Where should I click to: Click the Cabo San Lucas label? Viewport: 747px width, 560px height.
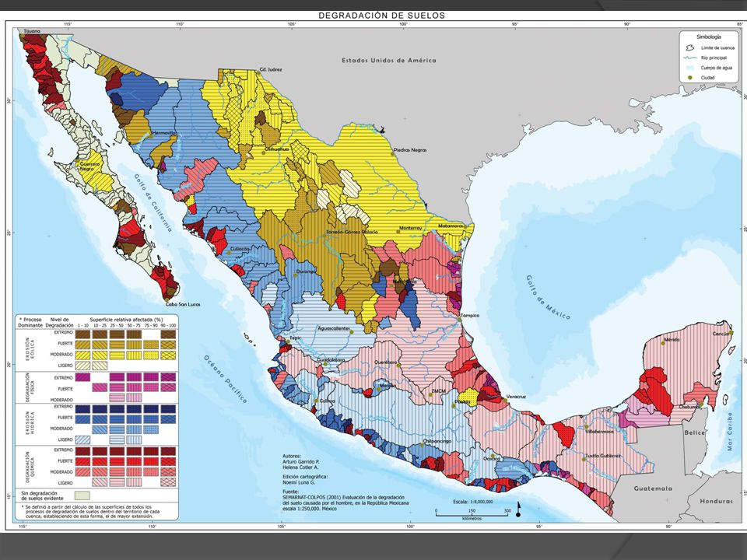[x=183, y=304]
